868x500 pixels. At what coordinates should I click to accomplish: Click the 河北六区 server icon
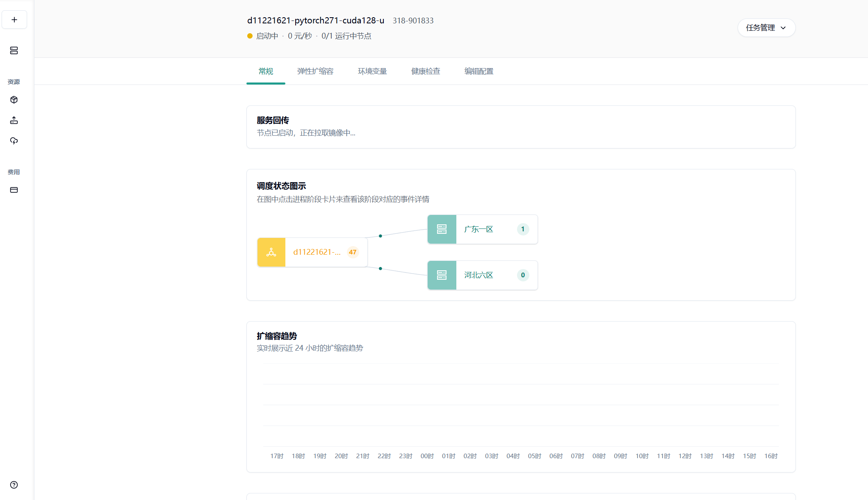point(442,275)
